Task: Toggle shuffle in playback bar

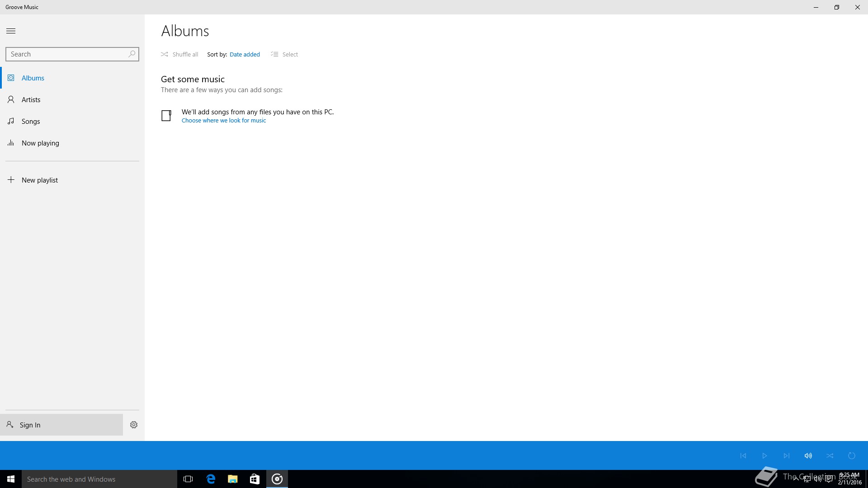Action: [830, 455]
